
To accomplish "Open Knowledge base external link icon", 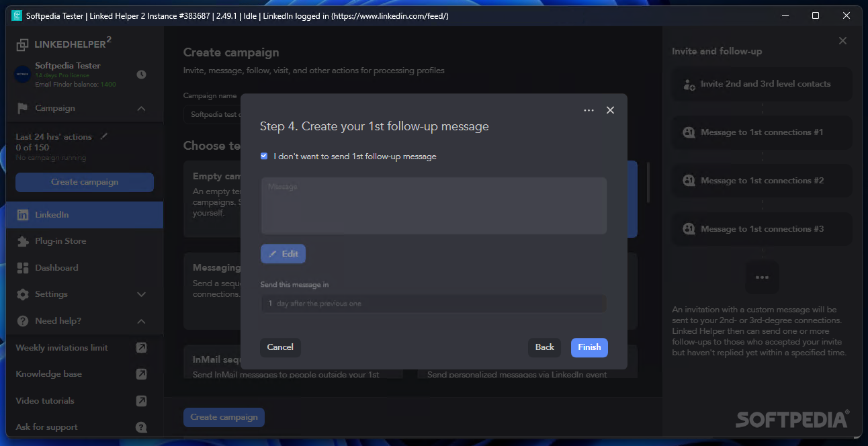I will point(141,374).
